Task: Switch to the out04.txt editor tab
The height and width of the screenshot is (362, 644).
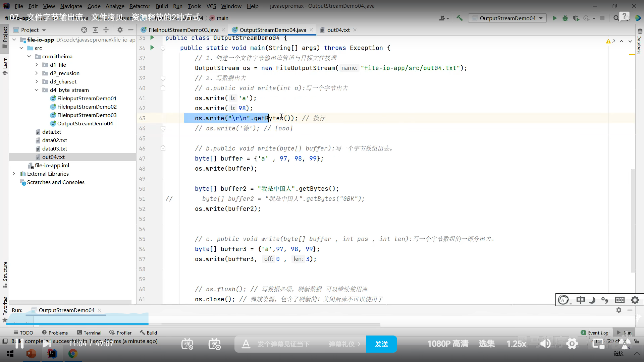Action: coord(338,30)
